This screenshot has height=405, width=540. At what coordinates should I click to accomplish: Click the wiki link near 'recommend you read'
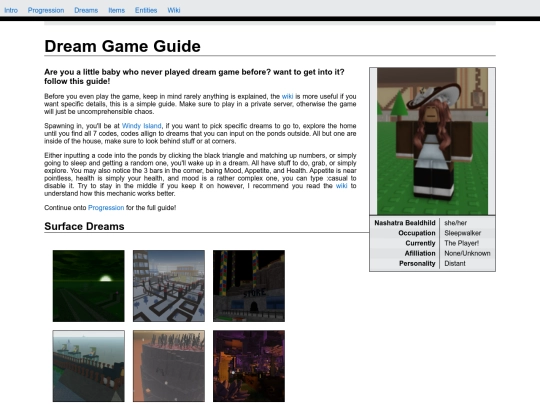341,186
